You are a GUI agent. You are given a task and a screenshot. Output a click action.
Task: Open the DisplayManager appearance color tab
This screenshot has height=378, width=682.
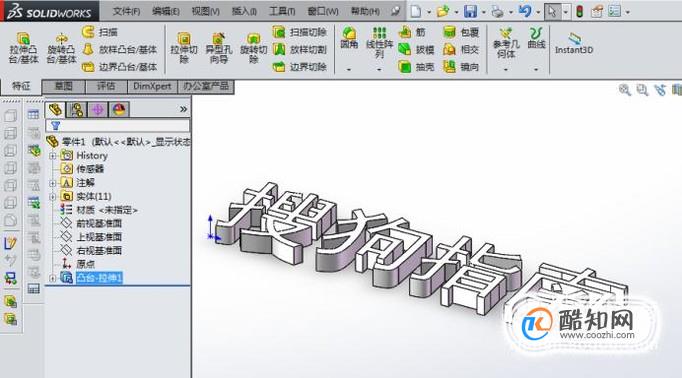tap(119, 110)
